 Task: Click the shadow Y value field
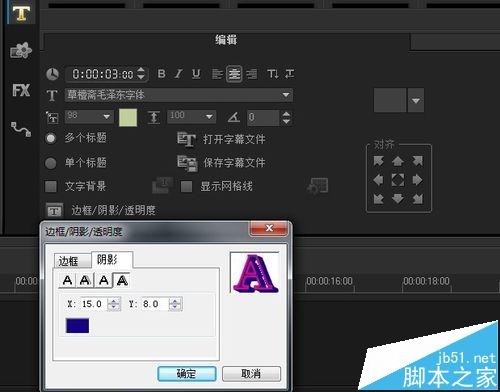(x=154, y=304)
